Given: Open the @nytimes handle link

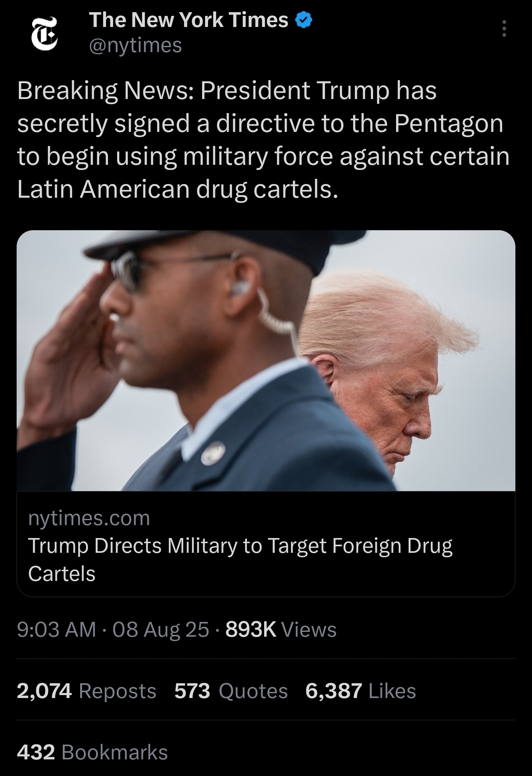Looking at the screenshot, I should coord(136,45).
